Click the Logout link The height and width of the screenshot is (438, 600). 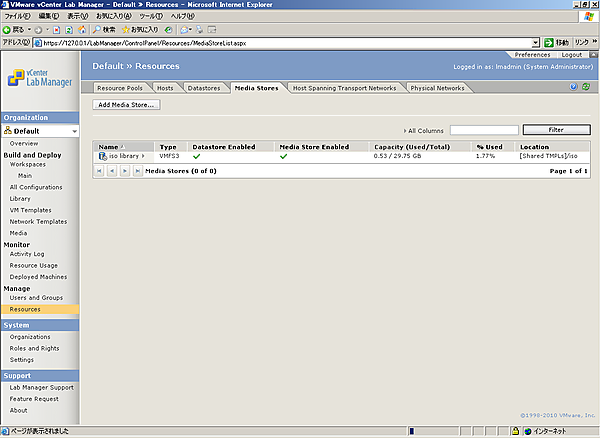pyautogui.click(x=572, y=55)
